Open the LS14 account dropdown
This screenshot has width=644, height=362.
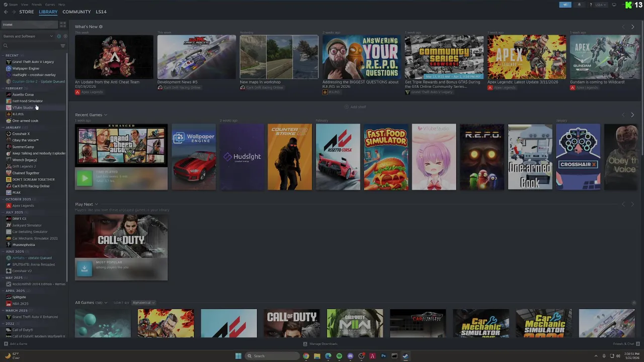(x=600, y=5)
